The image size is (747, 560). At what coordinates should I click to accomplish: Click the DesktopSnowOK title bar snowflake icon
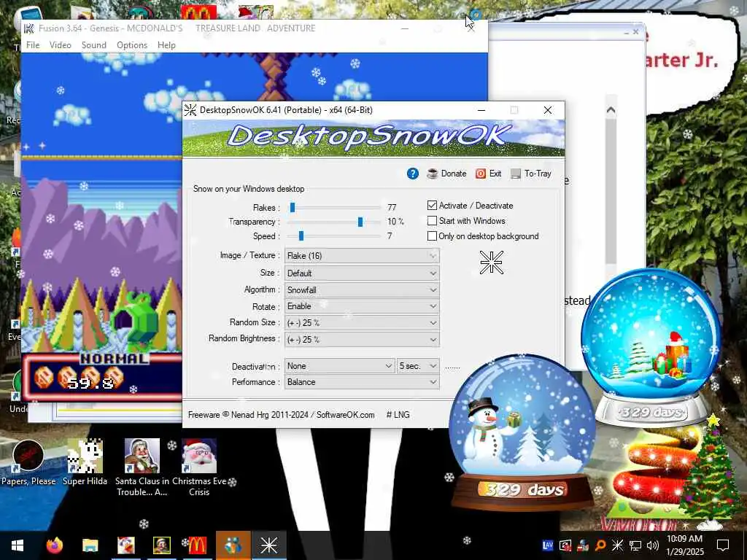coord(190,110)
